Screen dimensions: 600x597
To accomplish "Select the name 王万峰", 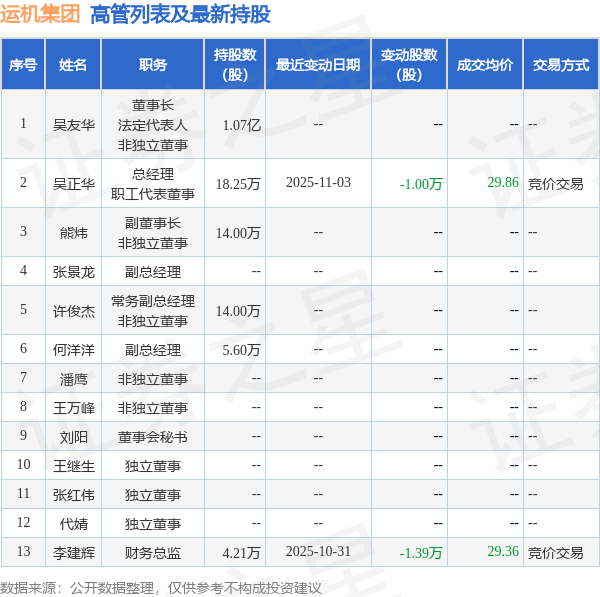I will tap(73, 408).
